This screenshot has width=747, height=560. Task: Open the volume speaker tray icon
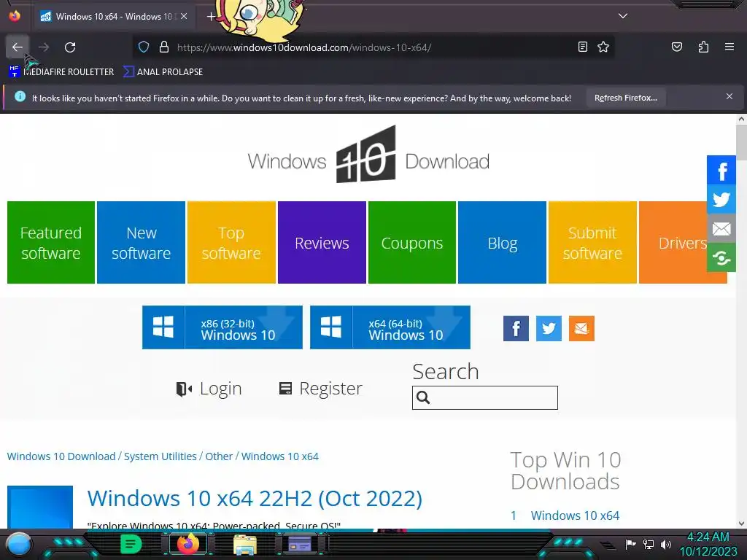coord(665,544)
